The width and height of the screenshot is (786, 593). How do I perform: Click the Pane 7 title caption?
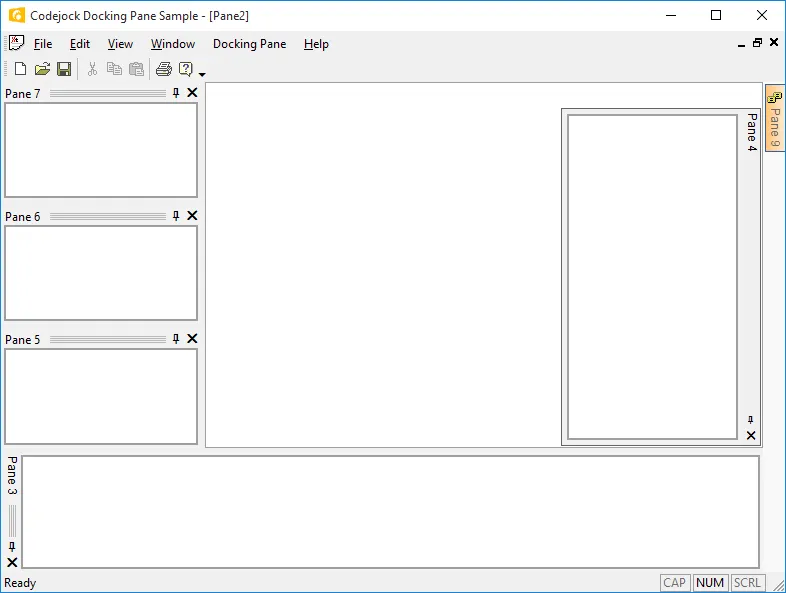click(x=23, y=94)
